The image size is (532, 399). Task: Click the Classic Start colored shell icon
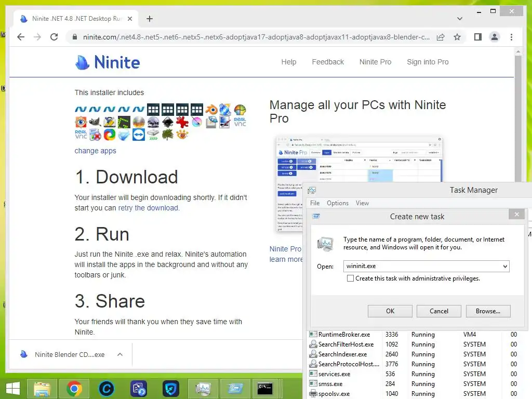240,109
